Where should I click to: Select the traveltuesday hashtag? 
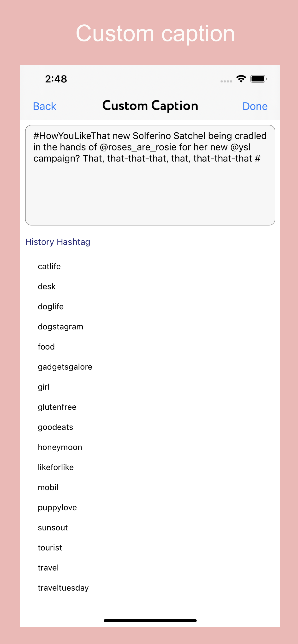coord(63,588)
